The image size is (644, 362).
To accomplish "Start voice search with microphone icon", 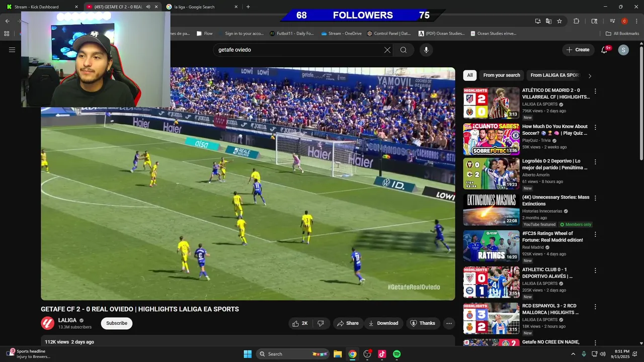I will tap(426, 50).
